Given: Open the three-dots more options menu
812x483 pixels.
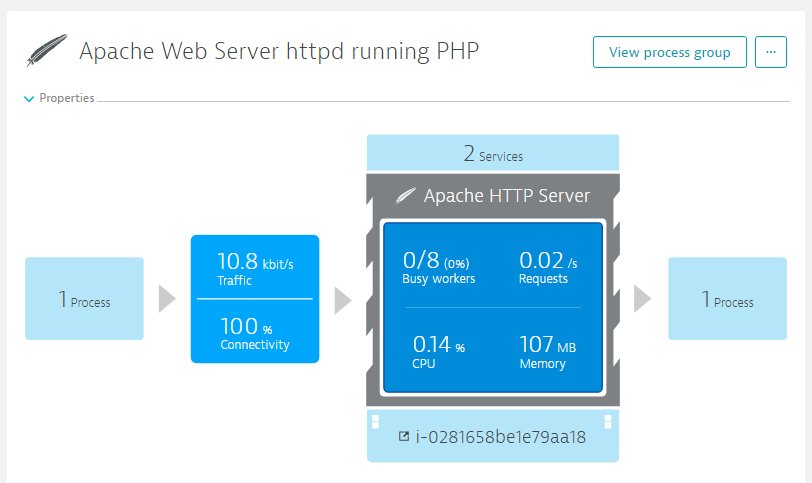Looking at the screenshot, I should pyautogui.click(x=771, y=52).
